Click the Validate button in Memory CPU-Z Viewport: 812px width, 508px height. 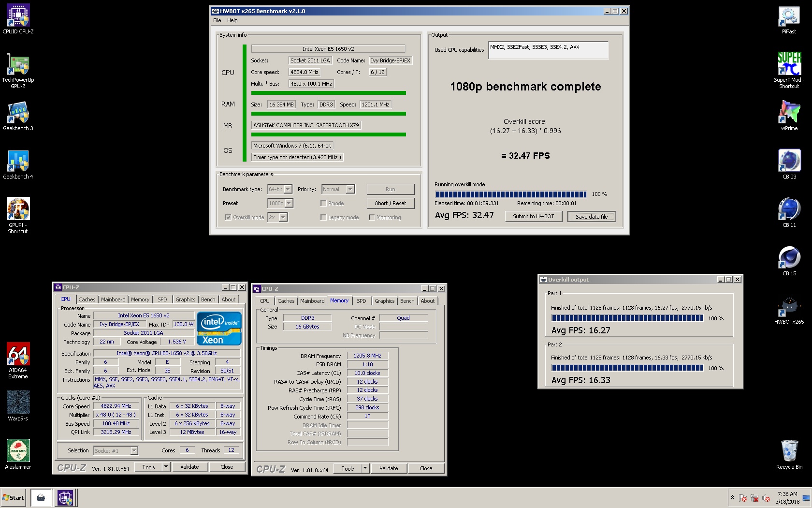click(x=389, y=468)
